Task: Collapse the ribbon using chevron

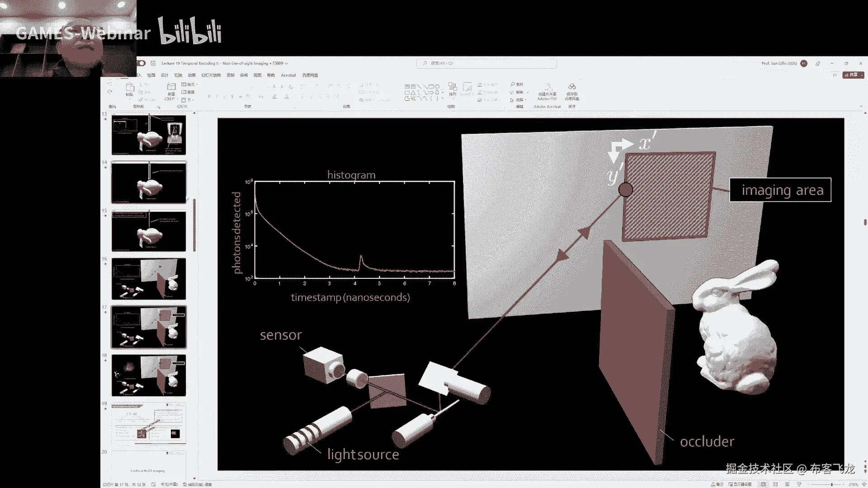Action: tap(861, 107)
